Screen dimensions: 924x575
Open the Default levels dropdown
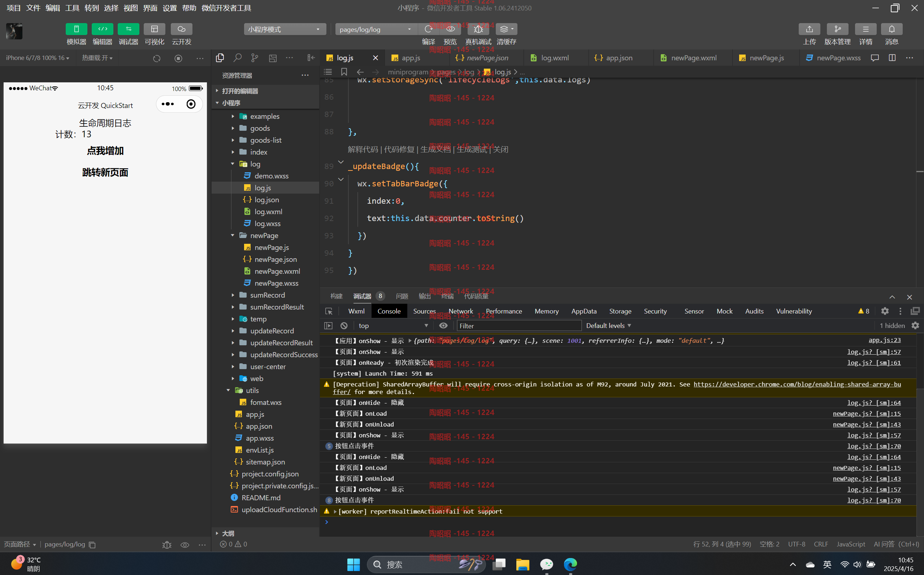point(608,325)
